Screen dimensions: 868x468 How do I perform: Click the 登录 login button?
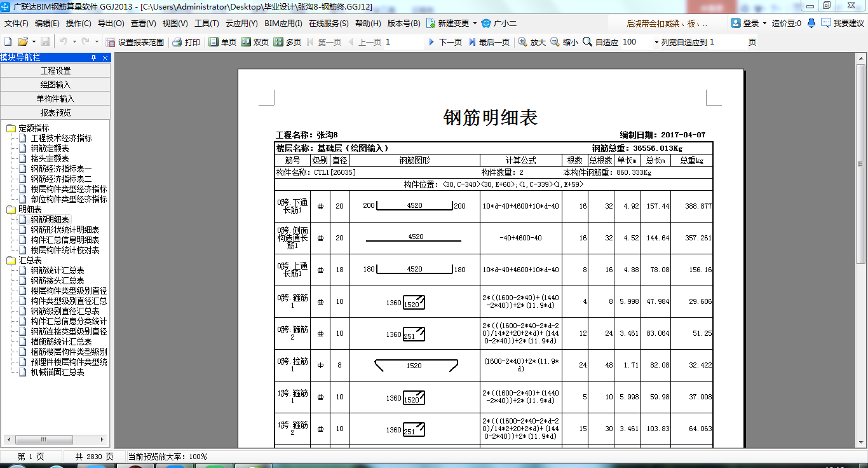[x=745, y=24]
